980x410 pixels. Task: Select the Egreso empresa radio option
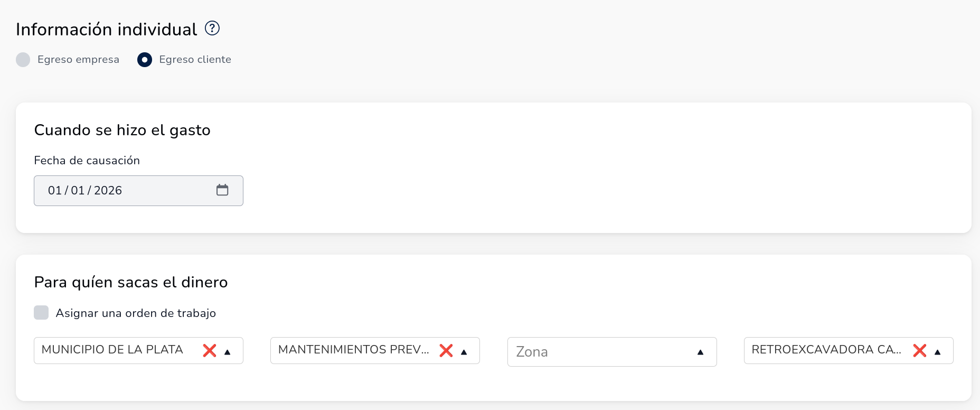23,60
